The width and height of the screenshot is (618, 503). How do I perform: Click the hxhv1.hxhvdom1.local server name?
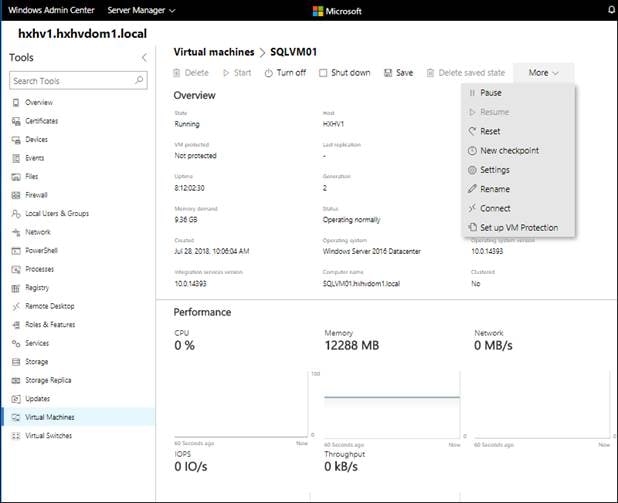[82, 34]
